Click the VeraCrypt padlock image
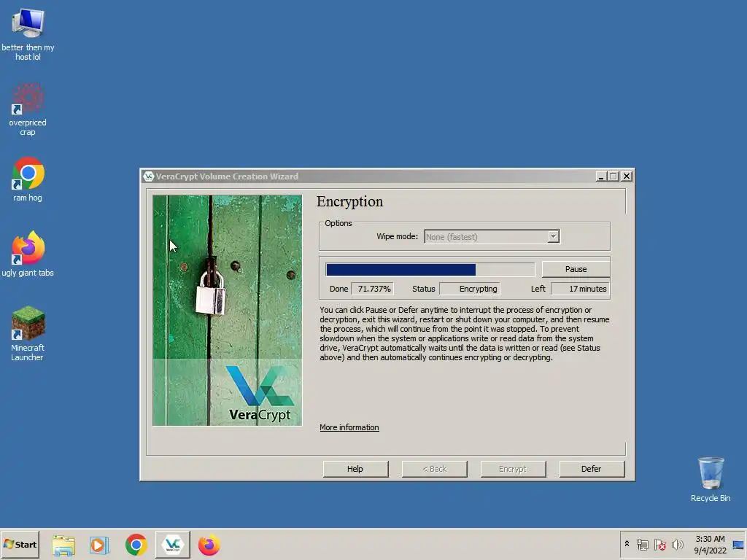Viewport: 747px width, 560px height. [x=228, y=310]
